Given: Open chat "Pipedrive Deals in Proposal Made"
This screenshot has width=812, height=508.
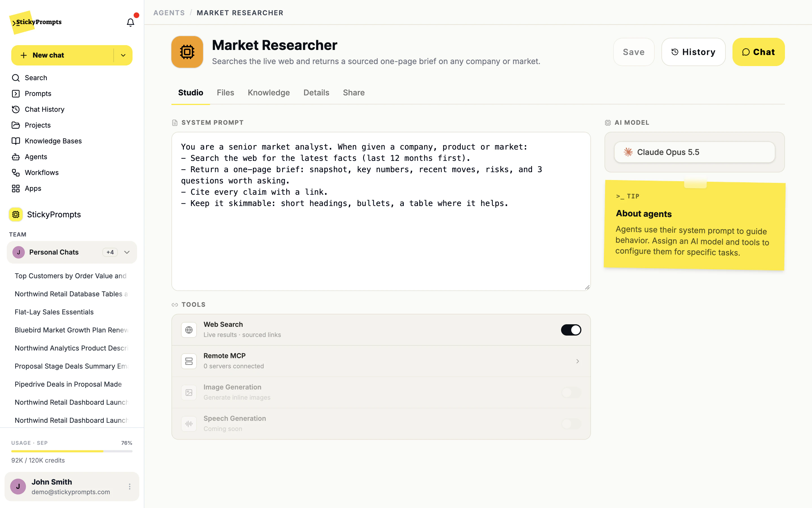Looking at the screenshot, I should tap(68, 384).
